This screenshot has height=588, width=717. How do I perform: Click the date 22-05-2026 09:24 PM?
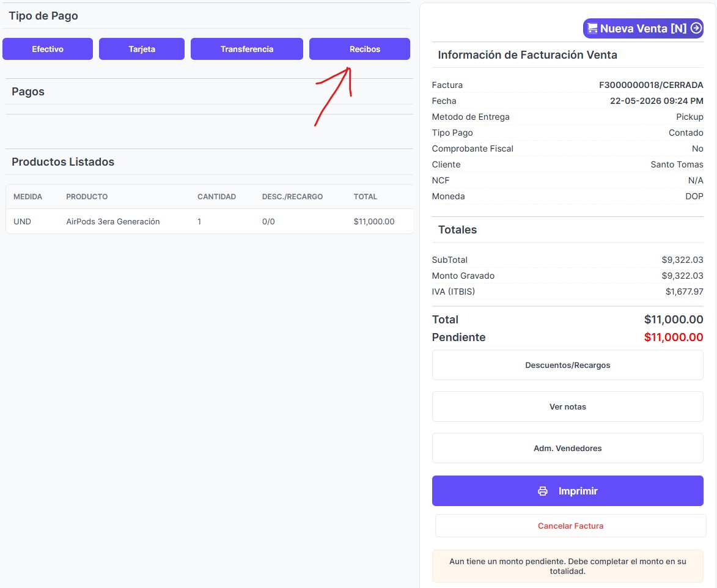click(x=656, y=101)
